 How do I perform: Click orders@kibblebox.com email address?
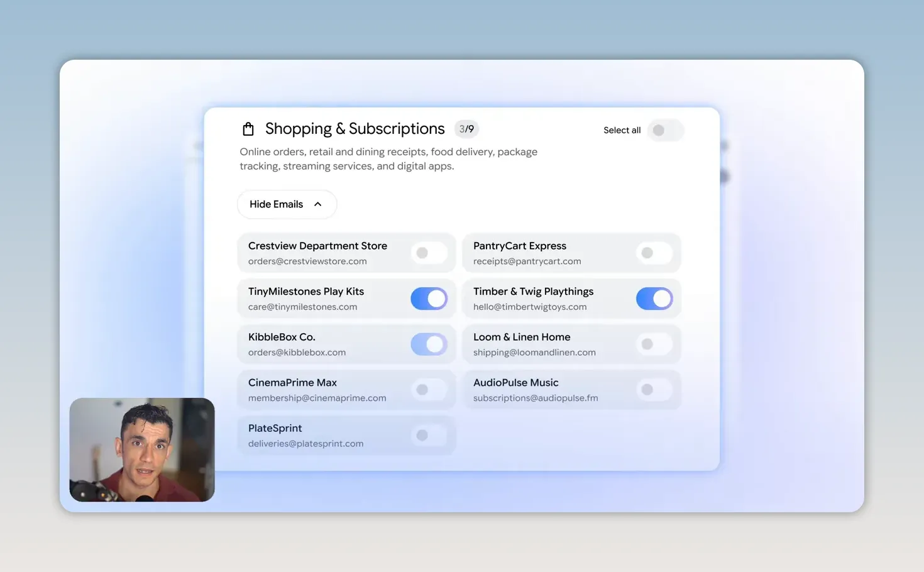click(297, 353)
